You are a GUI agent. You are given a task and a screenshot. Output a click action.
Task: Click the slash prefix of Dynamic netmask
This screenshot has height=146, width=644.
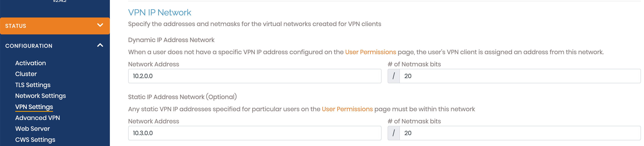(394, 76)
